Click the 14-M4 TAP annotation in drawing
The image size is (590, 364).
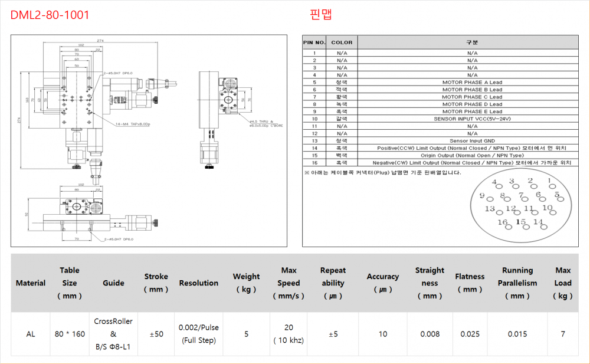click(x=133, y=124)
